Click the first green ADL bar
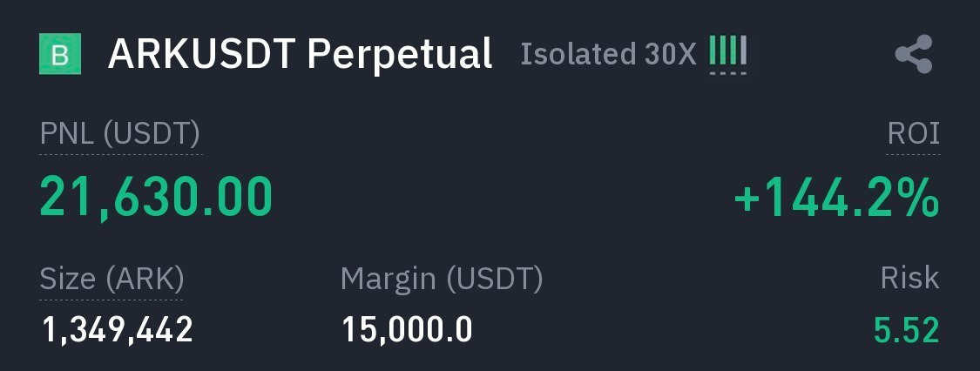This screenshot has height=371, width=980. pos(713,51)
